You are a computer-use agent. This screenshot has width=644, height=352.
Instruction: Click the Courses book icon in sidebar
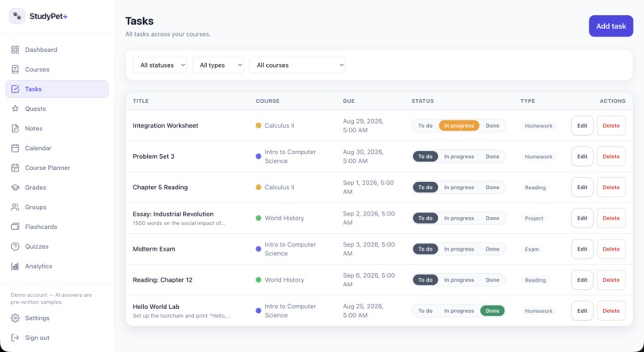[15, 69]
